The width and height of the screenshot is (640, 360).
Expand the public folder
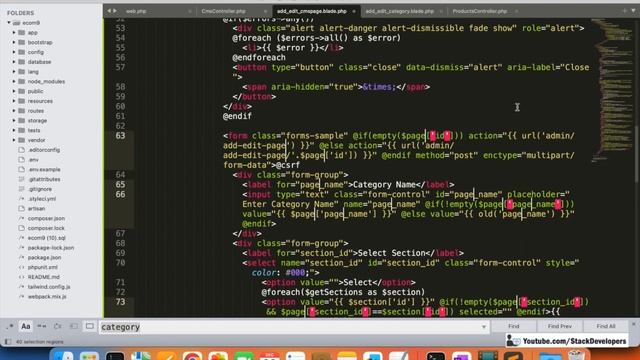coord(14,91)
